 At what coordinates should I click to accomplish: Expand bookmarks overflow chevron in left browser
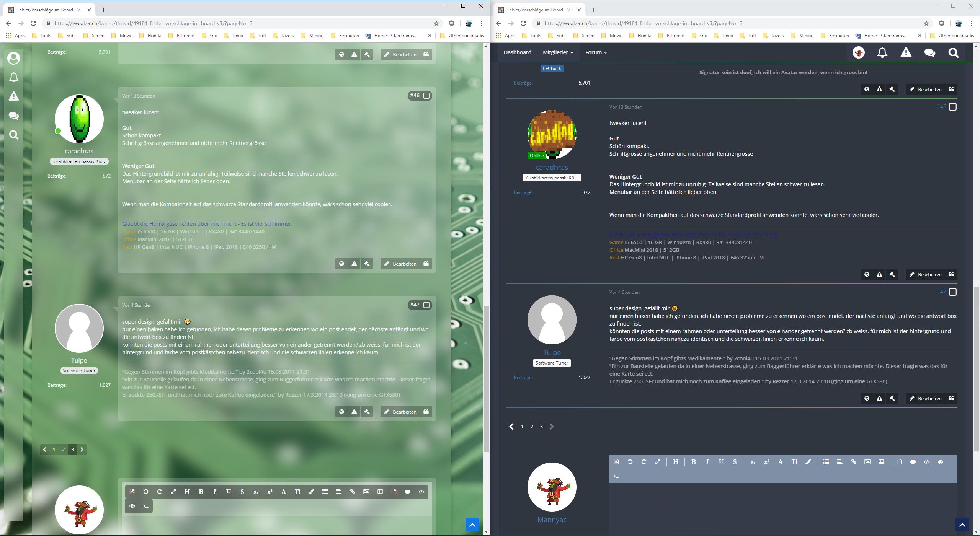(x=430, y=36)
